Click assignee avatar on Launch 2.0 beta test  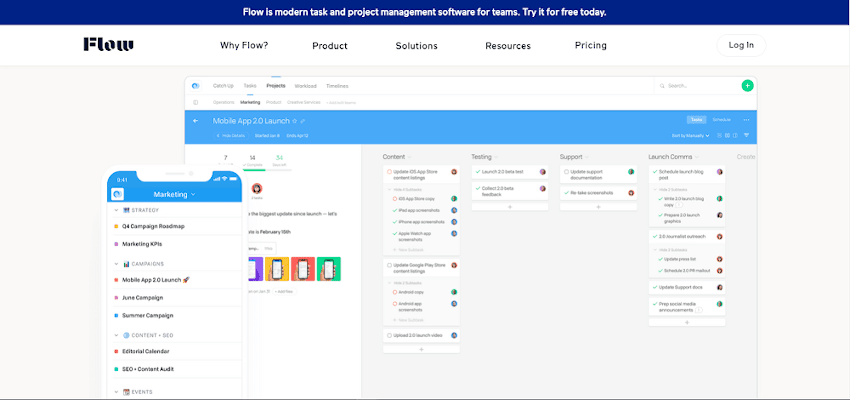543,172
